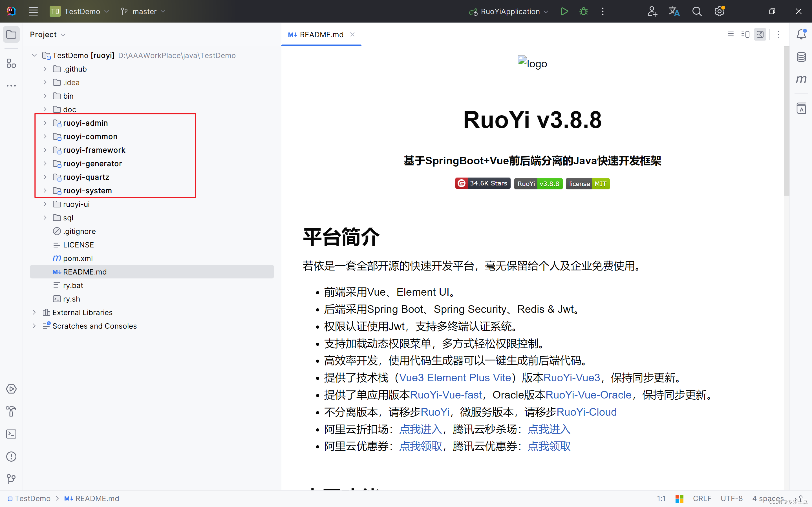Run the RuoYiApplication configuration
Screen dimensions: 812x507
click(x=564, y=11)
